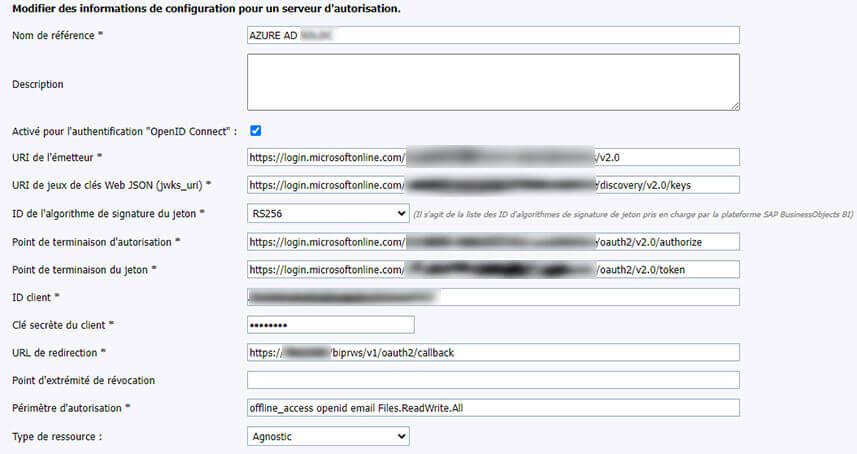Click the 'URI de jeux de clés Web JSON' label

111,186
